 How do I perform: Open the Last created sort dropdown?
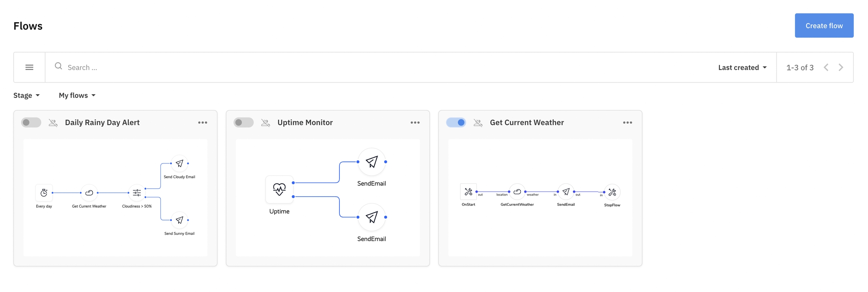(742, 67)
